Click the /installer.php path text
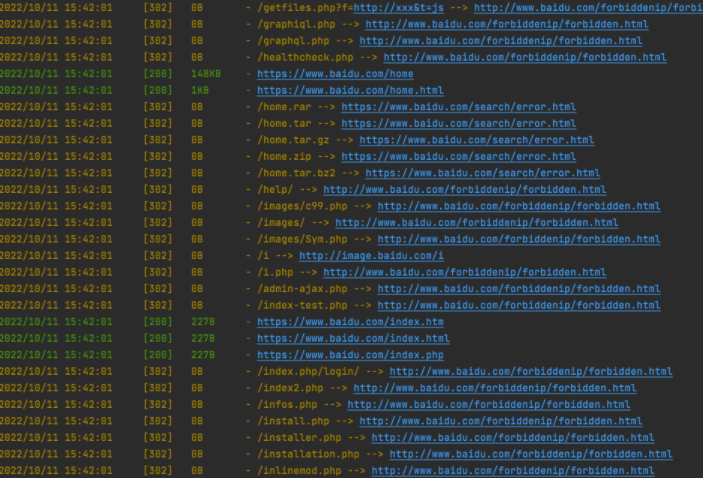 tap(299, 438)
